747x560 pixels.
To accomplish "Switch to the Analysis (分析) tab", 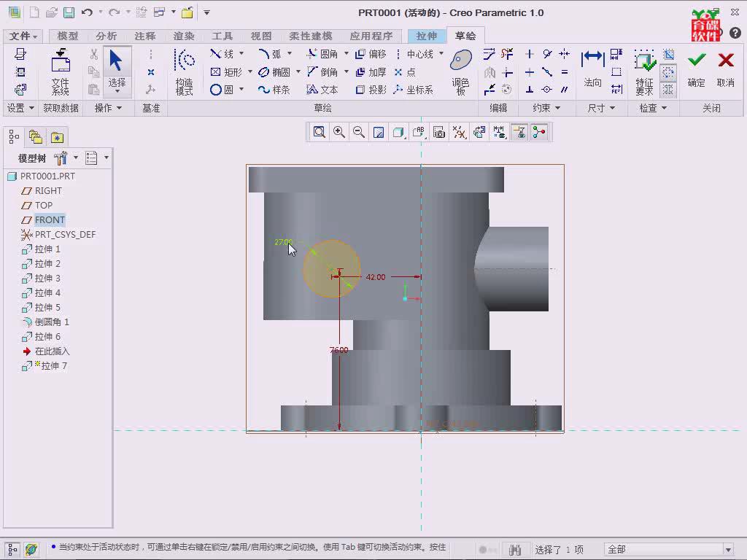I will point(107,36).
